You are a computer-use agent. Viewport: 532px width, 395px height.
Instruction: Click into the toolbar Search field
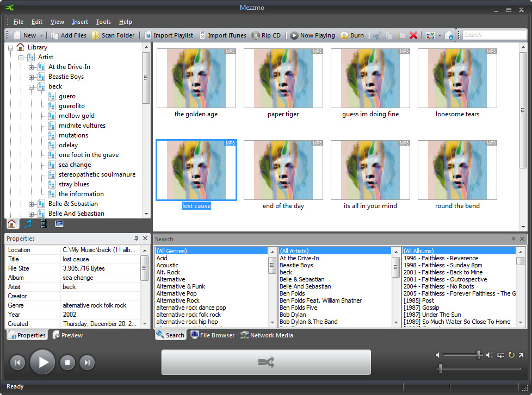[494, 35]
